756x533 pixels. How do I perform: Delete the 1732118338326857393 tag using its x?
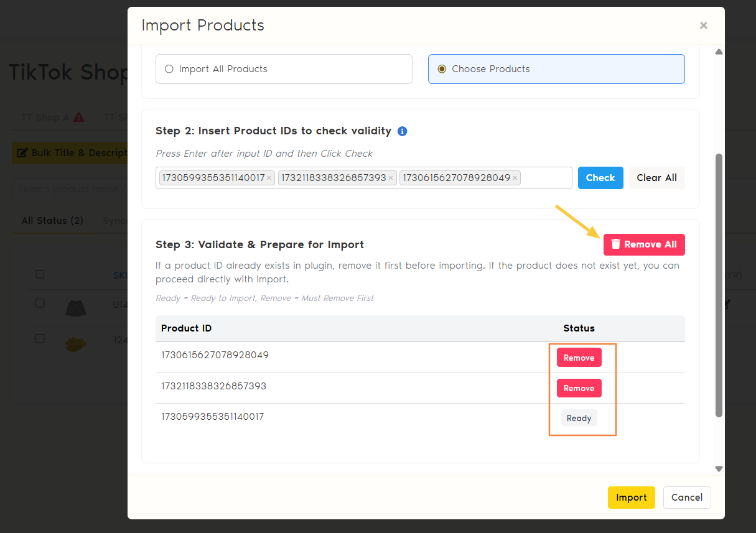391,178
